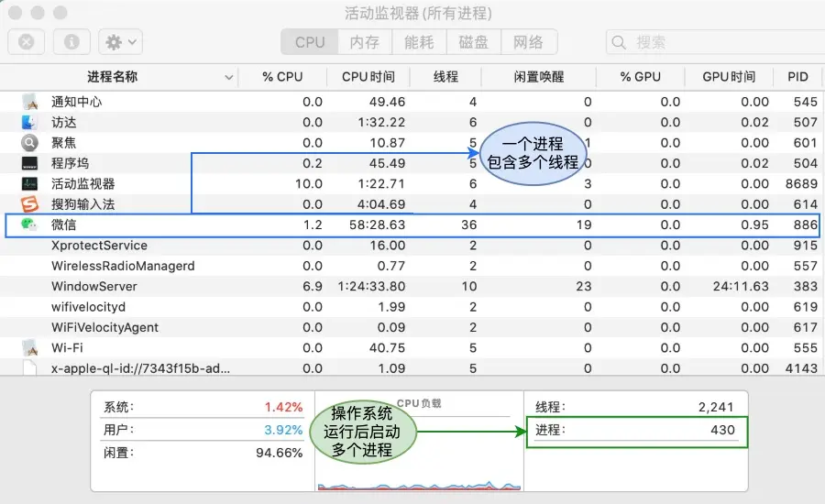Click the x-apple-ql-id document icon
The height and width of the screenshot is (504, 825).
(29, 367)
